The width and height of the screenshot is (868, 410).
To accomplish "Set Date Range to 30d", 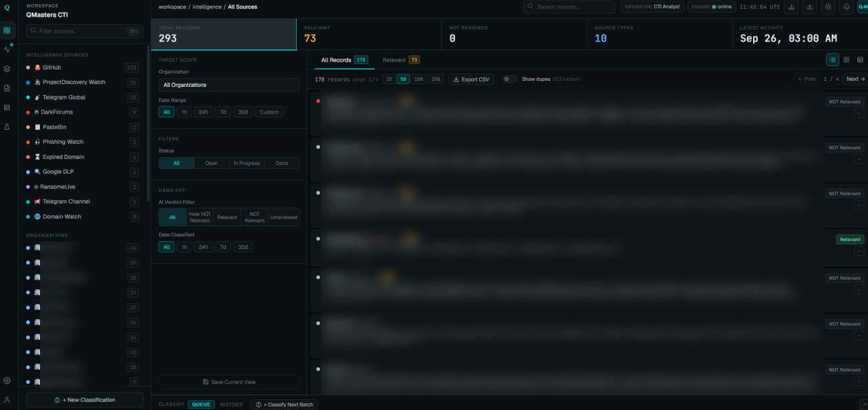I will pos(243,112).
